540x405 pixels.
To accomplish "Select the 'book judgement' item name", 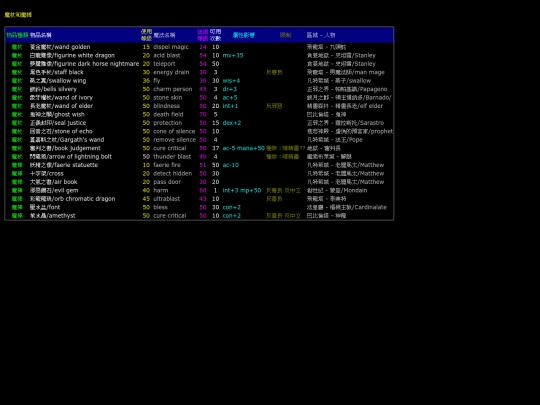I will tap(65, 148).
